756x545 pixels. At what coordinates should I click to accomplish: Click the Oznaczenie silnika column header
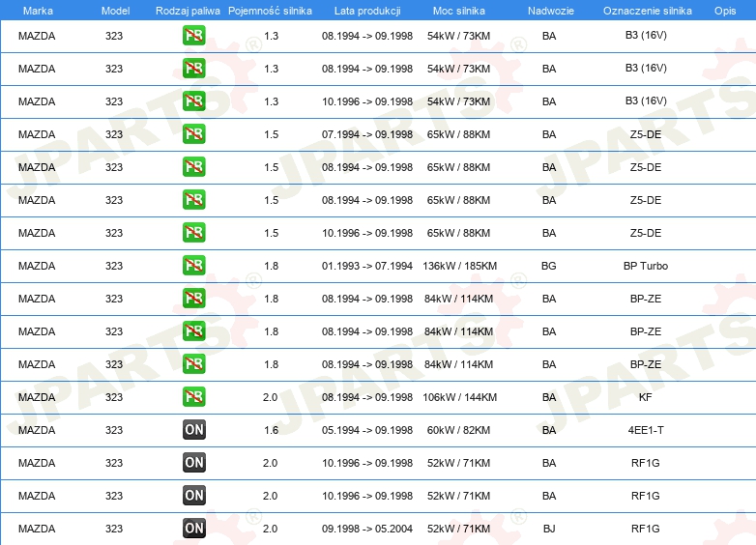point(648,11)
